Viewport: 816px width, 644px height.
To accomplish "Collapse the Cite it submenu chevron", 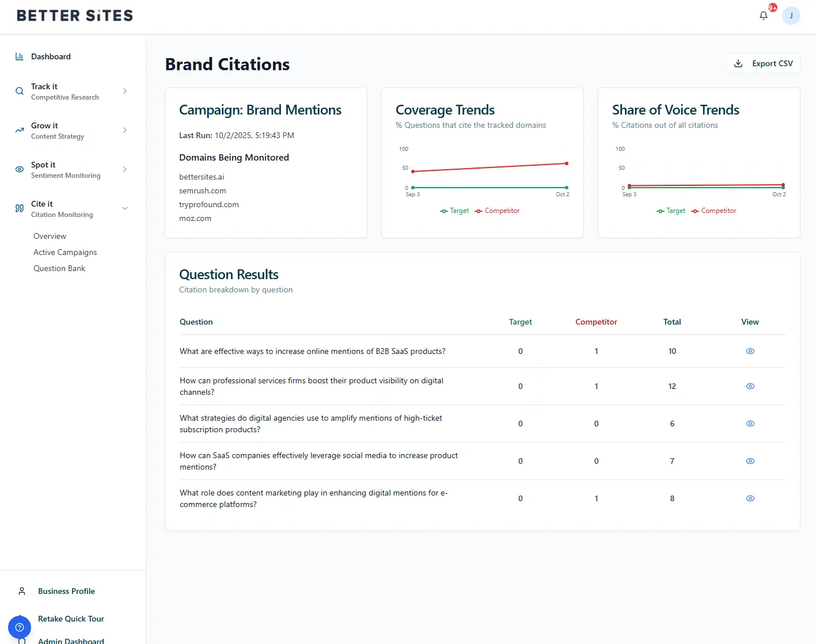I will pos(125,208).
